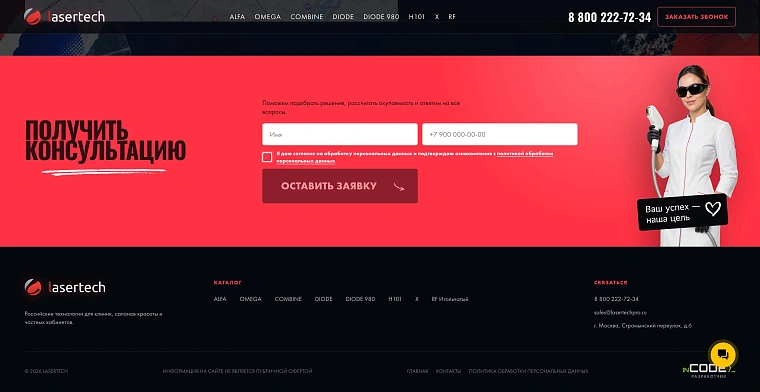Click the footer email sales@lasertechpro.ru

620,313
